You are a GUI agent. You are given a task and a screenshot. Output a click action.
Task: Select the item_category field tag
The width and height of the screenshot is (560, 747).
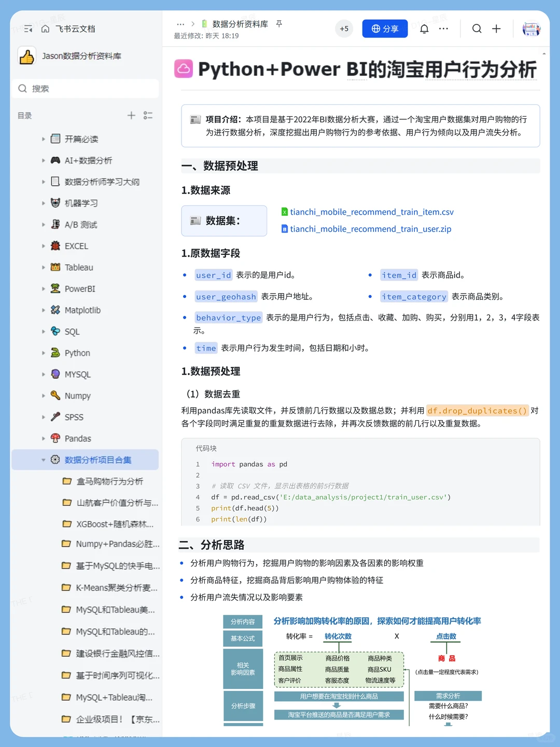point(414,297)
